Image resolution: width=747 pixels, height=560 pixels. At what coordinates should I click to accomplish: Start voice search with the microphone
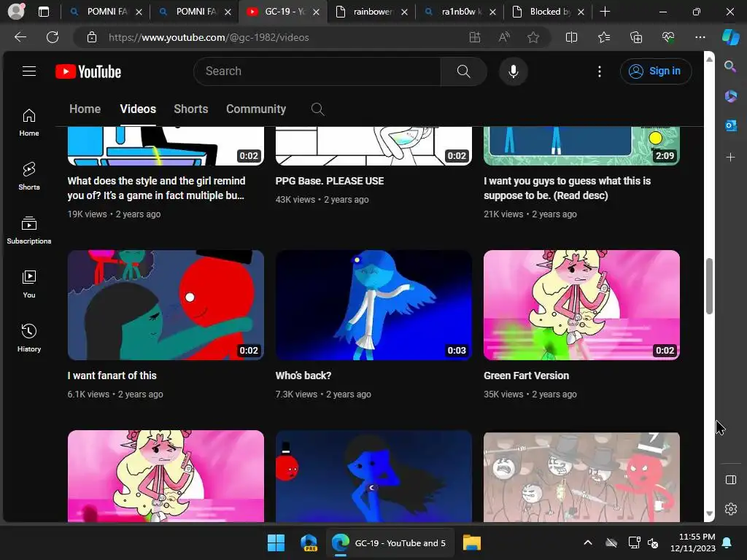pyautogui.click(x=513, y=71)
